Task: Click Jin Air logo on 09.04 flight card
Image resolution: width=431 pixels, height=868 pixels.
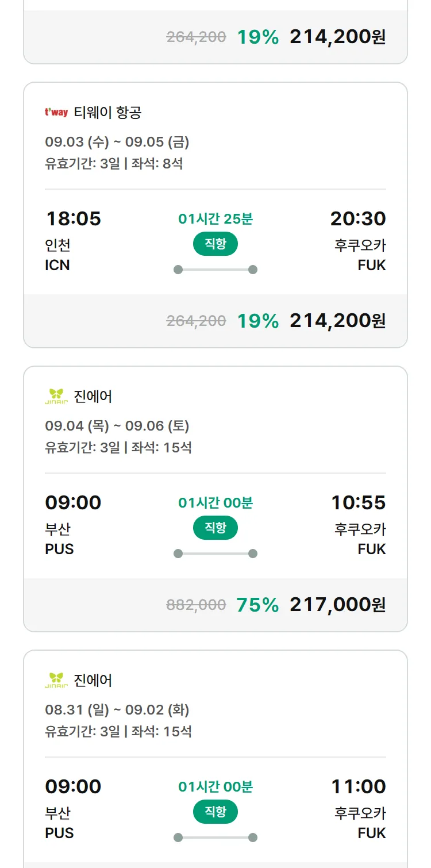Action: (x=56, y=397)
